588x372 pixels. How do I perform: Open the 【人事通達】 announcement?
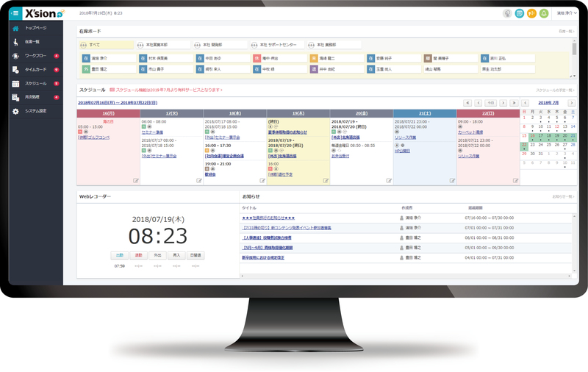[x=267, y=237]
